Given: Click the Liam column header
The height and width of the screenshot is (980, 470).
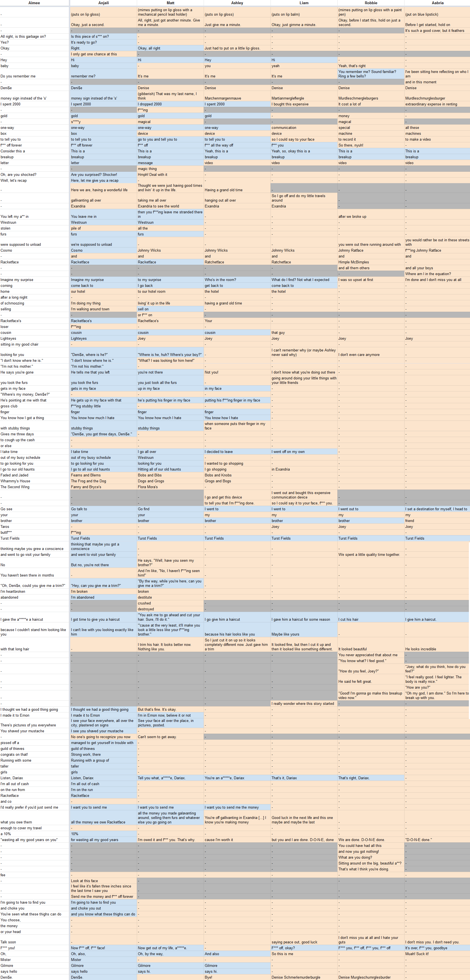Looking at the screenshot, I should (x=304, y=3).
